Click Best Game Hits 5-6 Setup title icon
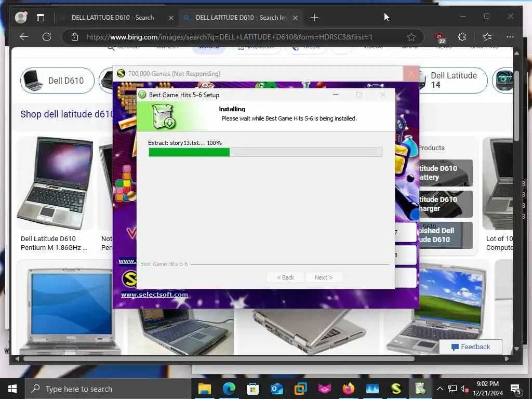Image resolution: width=532 pixels, height=399 pixels. pos(142,95)
